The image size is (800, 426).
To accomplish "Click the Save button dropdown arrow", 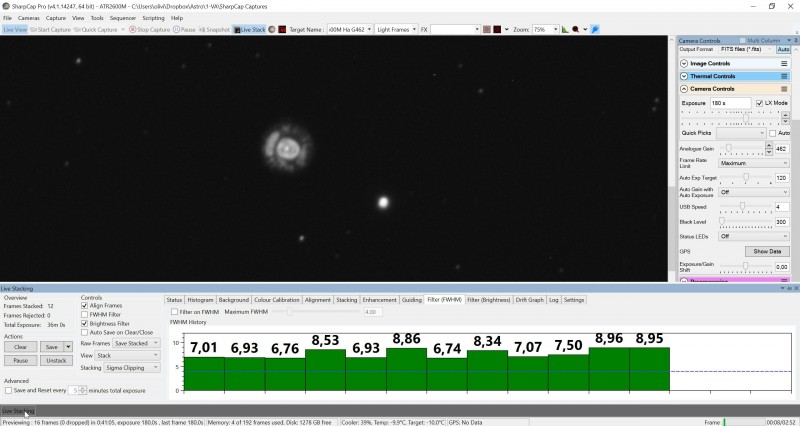I will pyautogui.click(x=68, y=347).
